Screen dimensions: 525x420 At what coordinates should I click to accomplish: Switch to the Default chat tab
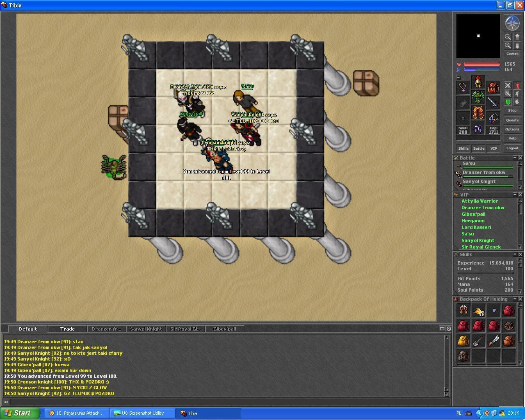coord(28,329)
